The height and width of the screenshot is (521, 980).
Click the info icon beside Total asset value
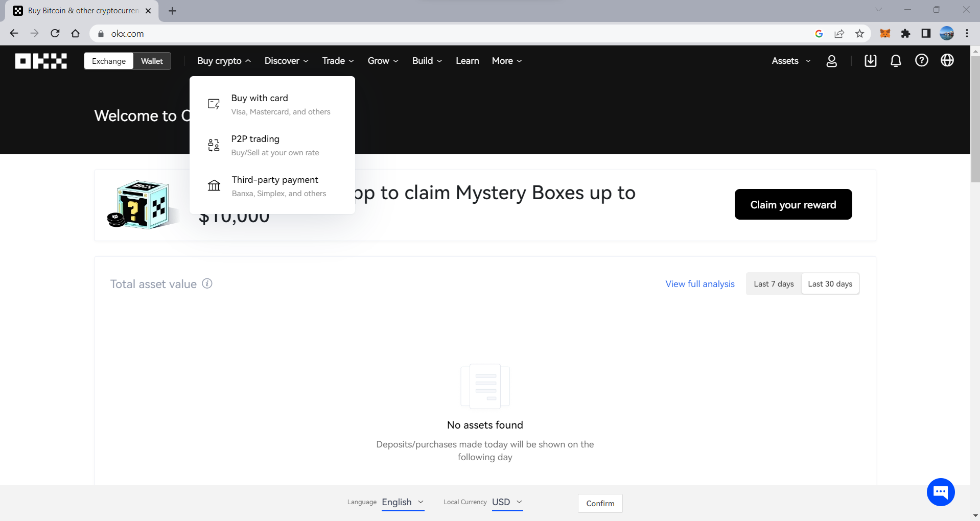207,283
